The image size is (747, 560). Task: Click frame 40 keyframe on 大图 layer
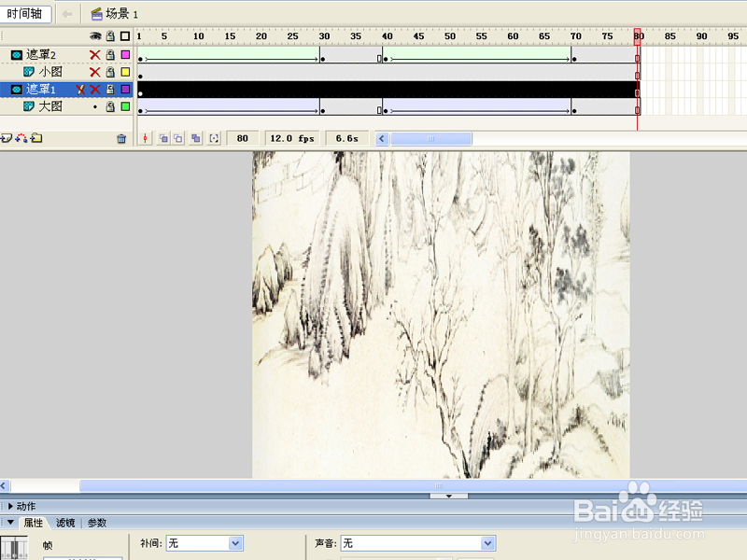point(386,110)
